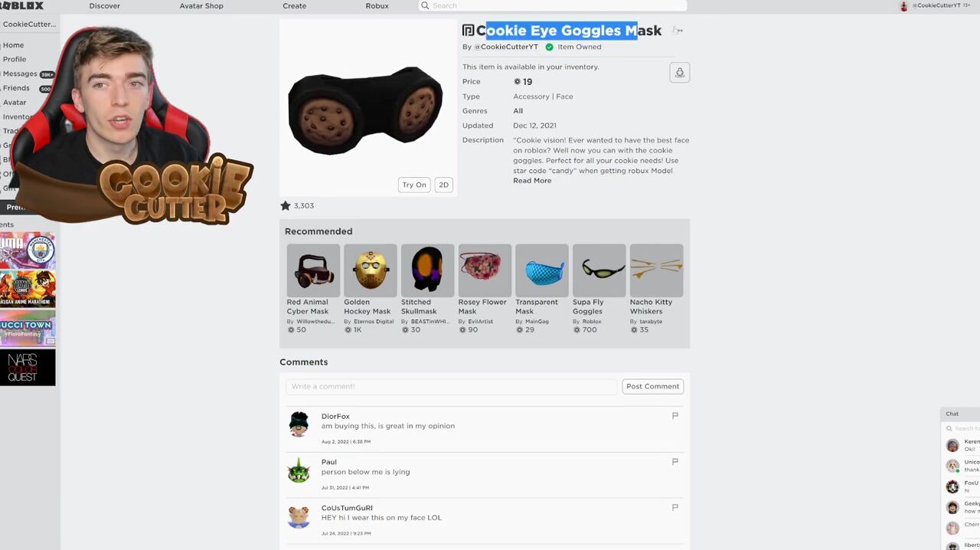Go to Discover in top navigation

105,5
